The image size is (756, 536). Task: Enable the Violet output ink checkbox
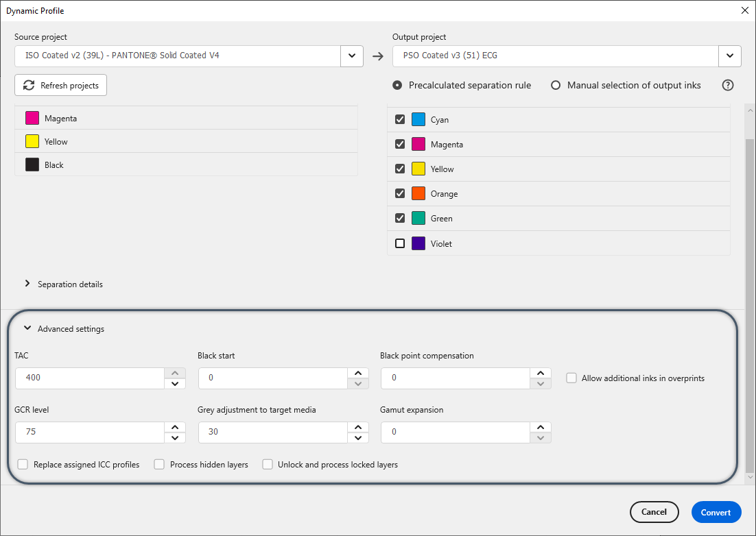pos(400,243)
